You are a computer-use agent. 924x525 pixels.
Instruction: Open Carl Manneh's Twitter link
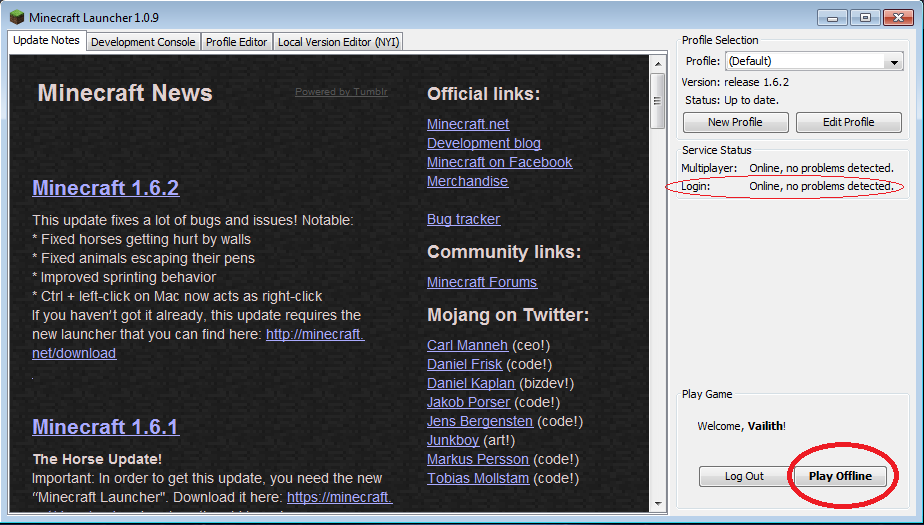click(467, 345)
